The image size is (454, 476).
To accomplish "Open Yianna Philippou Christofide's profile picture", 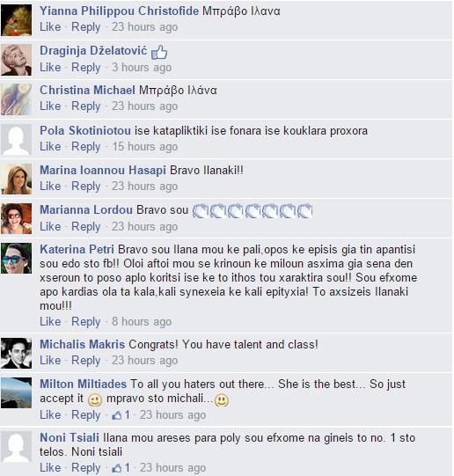I will click(x=17, y=20).
